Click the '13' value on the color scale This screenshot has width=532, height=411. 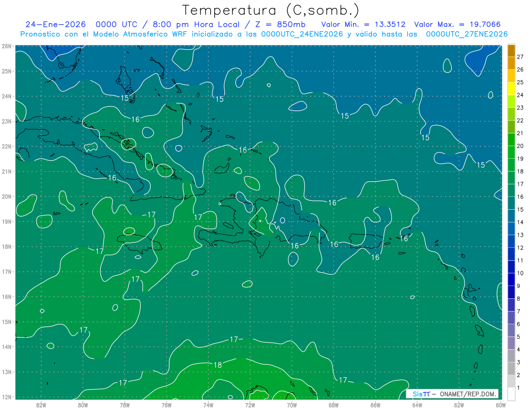(x=520, y=235)
